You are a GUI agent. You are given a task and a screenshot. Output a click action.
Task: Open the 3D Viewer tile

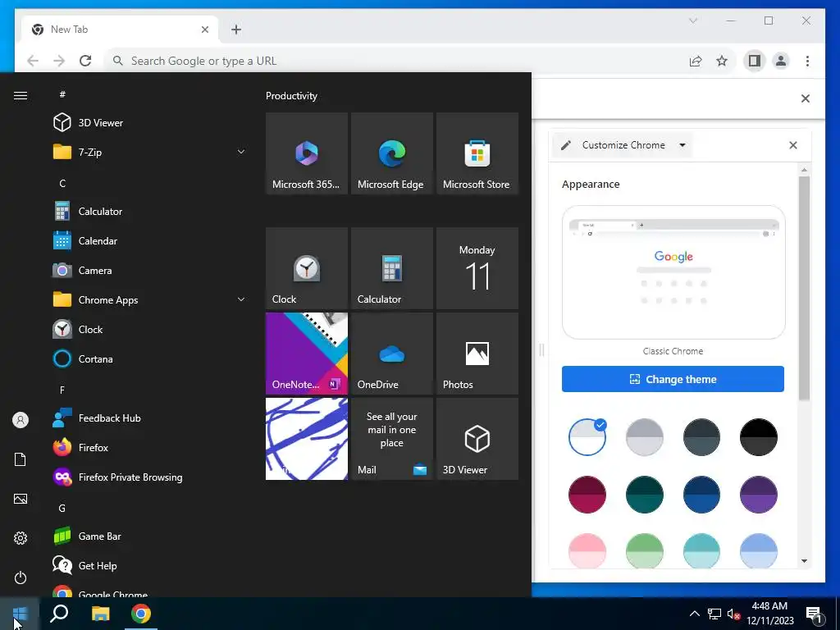point(477,439)
